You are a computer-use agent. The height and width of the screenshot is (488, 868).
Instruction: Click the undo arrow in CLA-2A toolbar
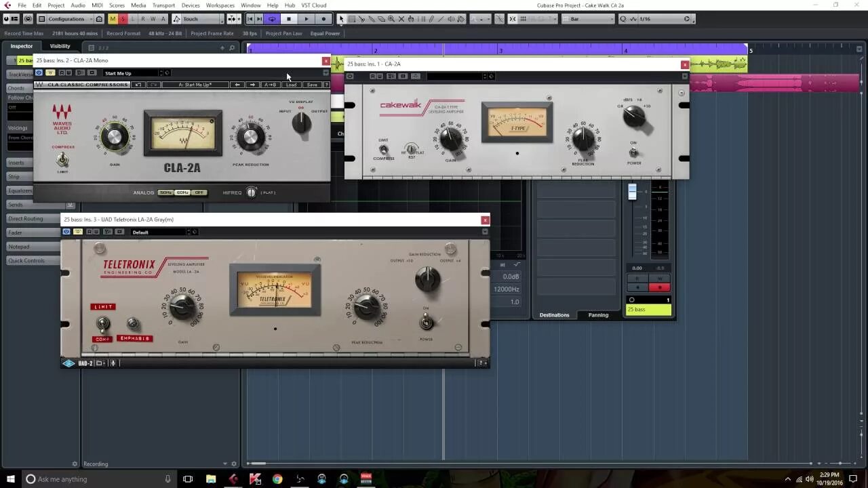(138, 85)
